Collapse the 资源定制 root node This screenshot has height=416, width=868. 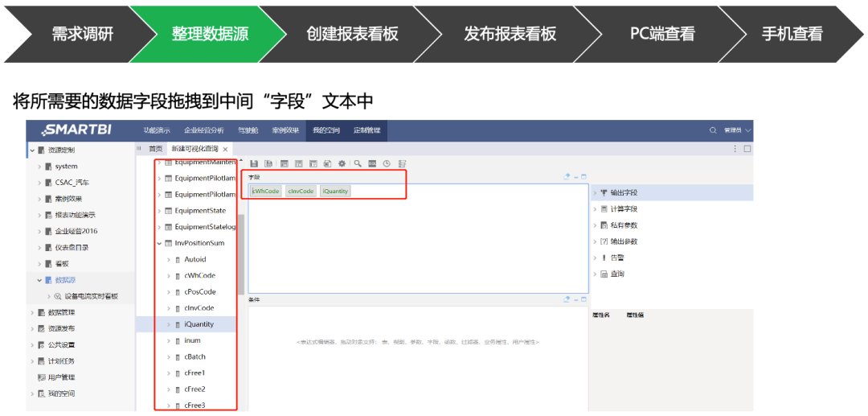tap(32, 150)
